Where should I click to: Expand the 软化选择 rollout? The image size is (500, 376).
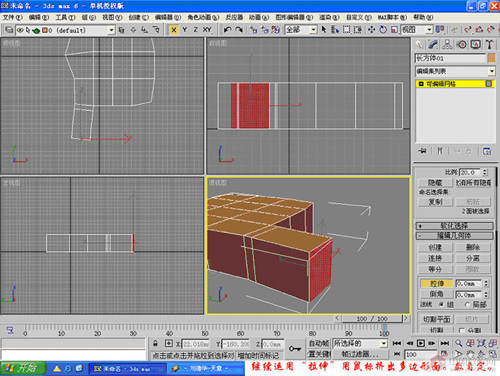click(x=454, y=226)
